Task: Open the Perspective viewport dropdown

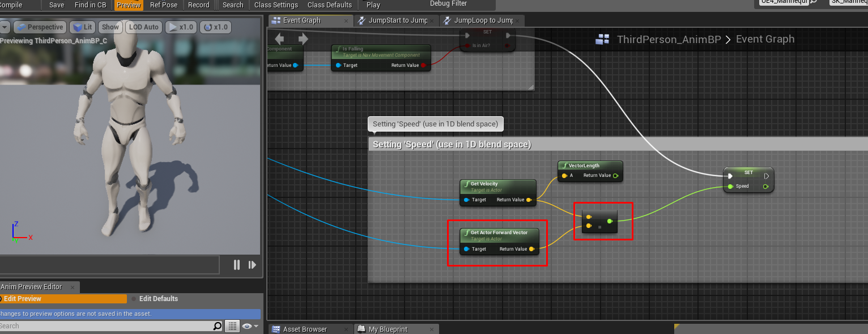Action: pos(39,27)
